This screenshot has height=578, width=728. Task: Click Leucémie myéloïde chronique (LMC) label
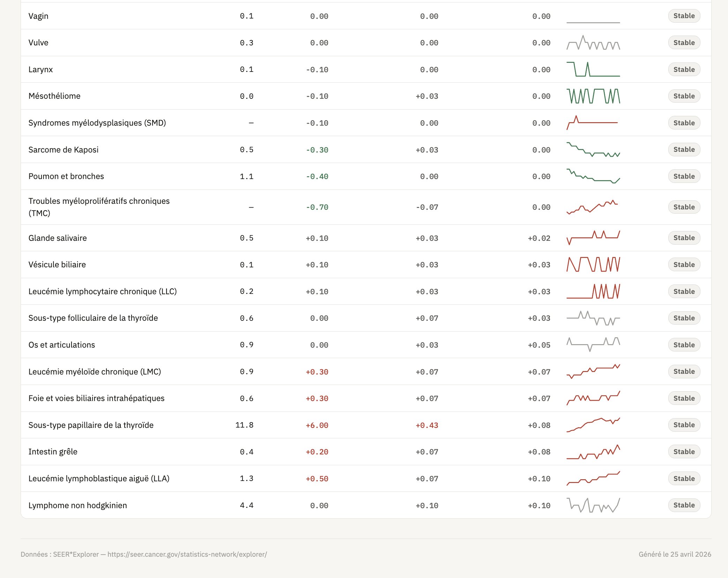pyautogui.click(x=95, y=372)
